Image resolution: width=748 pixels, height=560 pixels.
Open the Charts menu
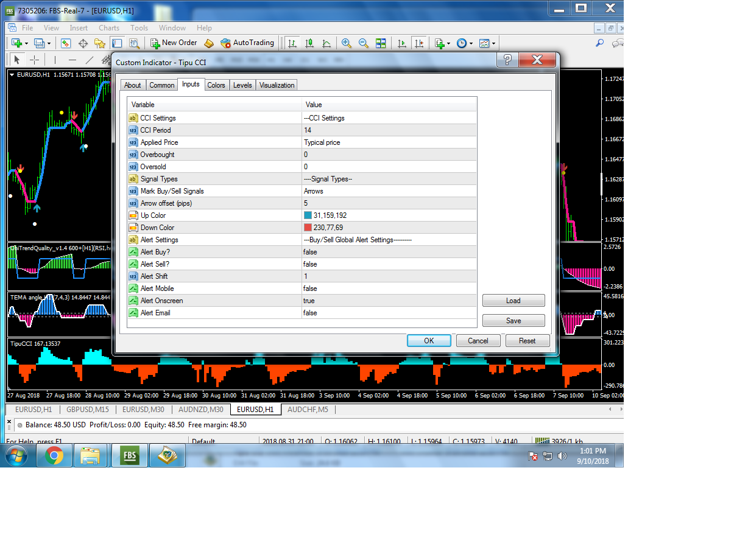[109, 28]
